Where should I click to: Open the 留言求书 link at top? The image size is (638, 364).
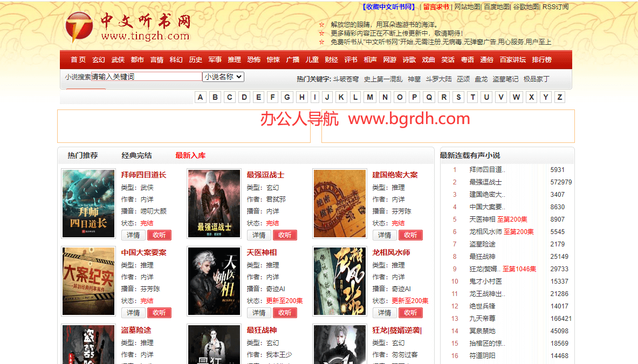[436, 7]
